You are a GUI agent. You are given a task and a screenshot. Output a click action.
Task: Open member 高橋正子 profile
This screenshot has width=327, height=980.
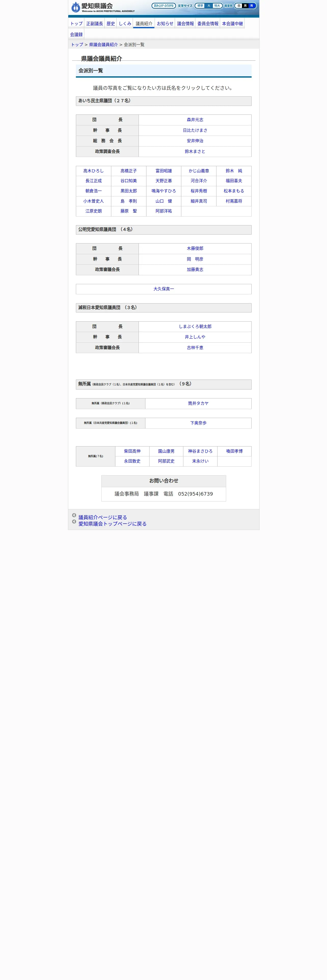[129, 171]
